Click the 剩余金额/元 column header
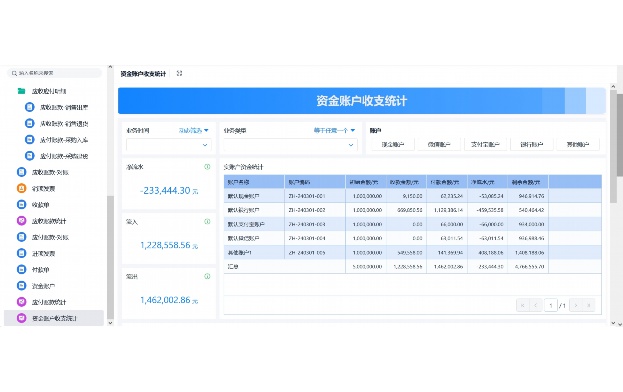 528,182
